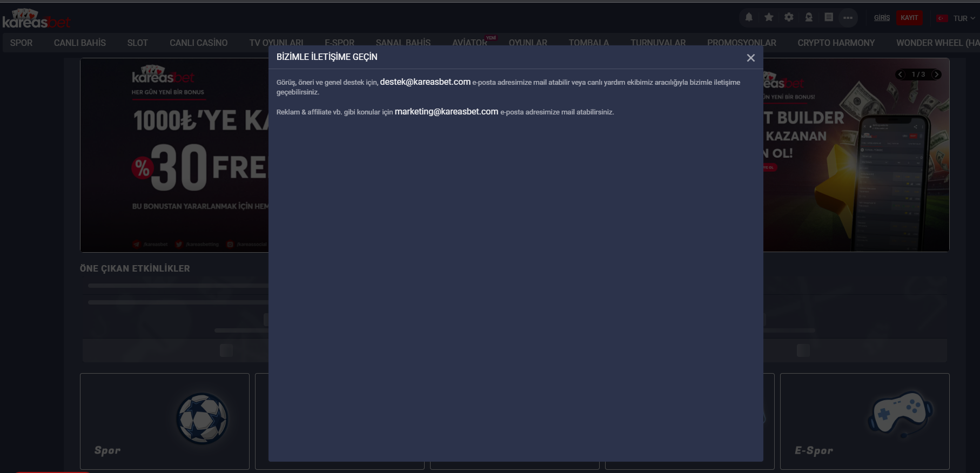Open settings gear icon in header
This screenshot has width=980, height=473.
[789, 17]
